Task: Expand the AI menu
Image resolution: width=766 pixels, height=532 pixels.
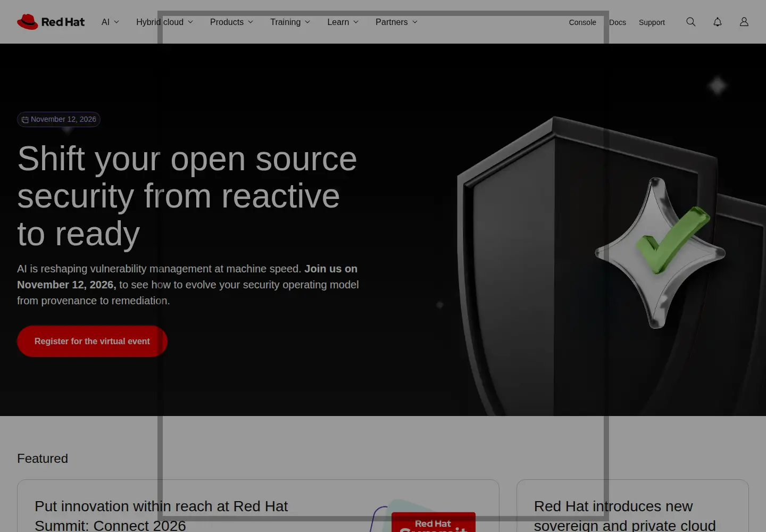Action: [x=110, y=22]
